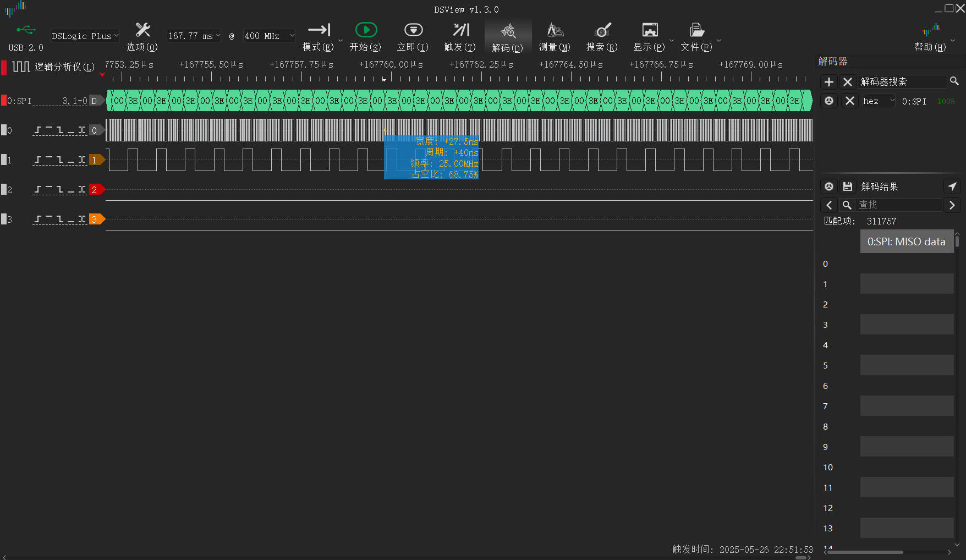Start capture with 开始 button
Screen dimensions: 966x560
tap(365, 37)
